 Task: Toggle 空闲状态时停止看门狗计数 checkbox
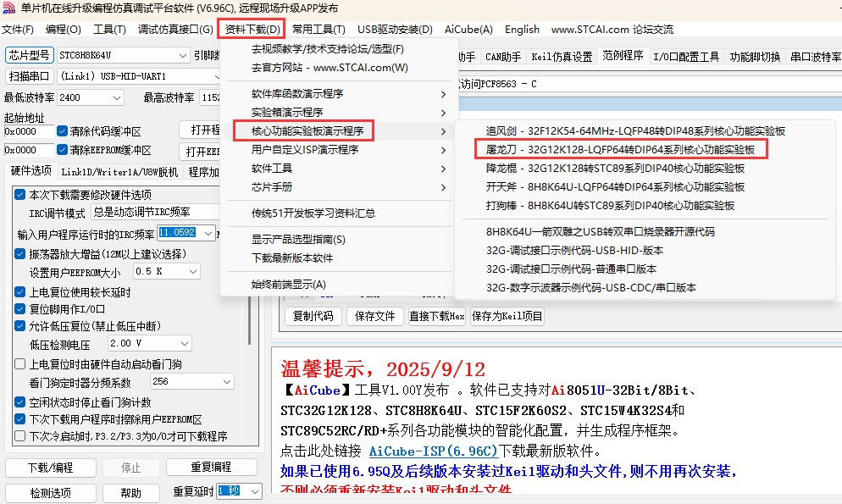19,402
